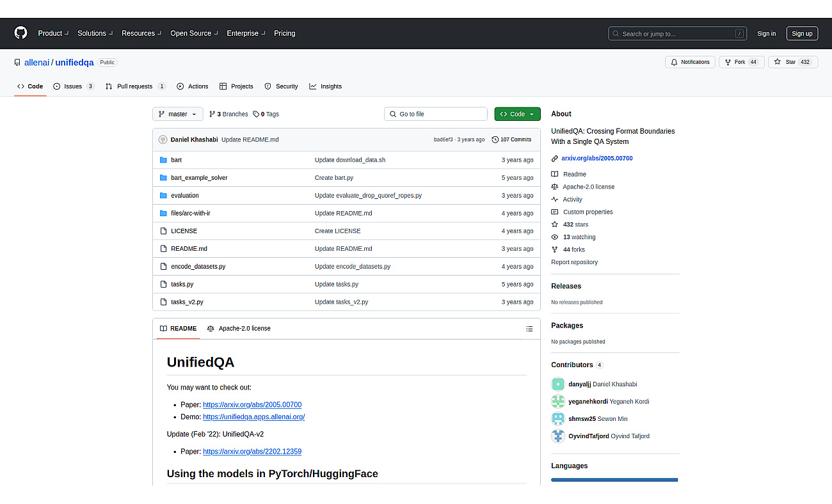Expand the Product menu
The width and height of the screenshot is (832, 504).
53,33
